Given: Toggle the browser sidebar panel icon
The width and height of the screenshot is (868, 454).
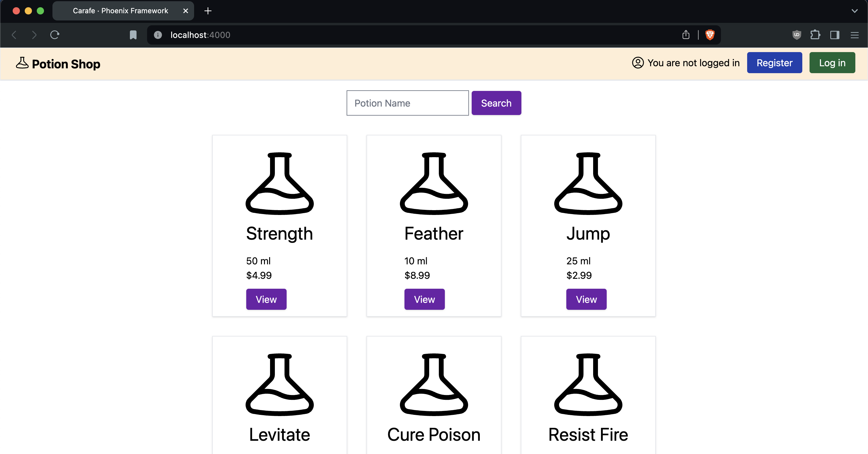Looking at the screenshot, I should point(835,35).
